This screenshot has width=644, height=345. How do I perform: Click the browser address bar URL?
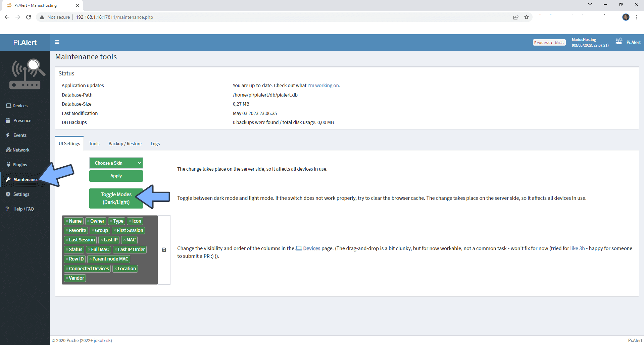(x=114, y=17)
